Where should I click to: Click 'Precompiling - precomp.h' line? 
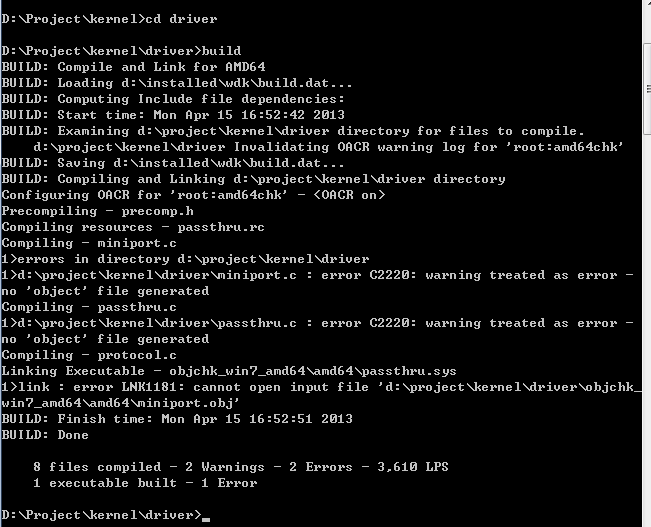click(x=98, y=211)
